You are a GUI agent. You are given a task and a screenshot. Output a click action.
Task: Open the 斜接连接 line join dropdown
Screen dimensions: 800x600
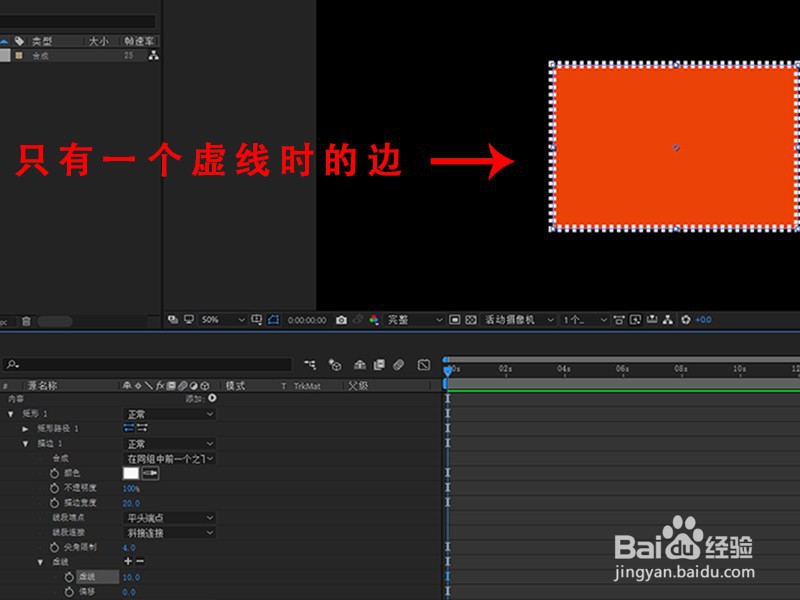pyautogui.click(x=169, y=533)
